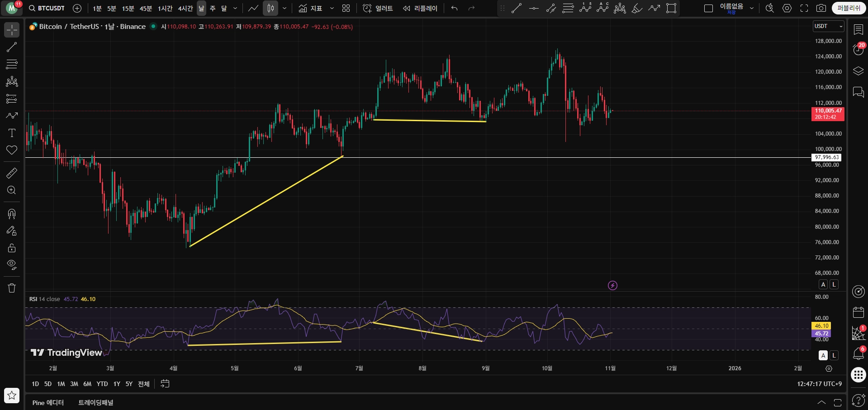This screenshot has height=410, width=868.
Task: Delete drawings with the trash icon
Action: pyautogui.click(x=12, y=288)
